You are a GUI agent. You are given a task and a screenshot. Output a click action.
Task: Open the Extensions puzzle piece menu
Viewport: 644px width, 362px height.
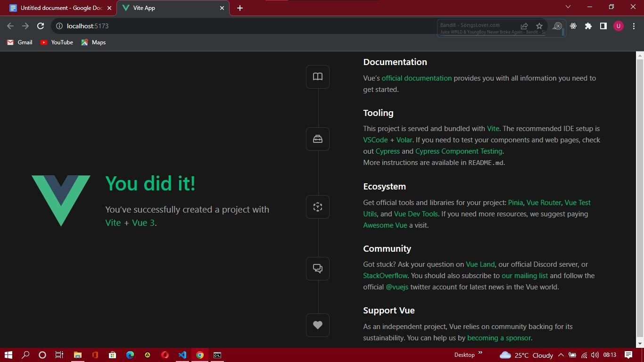coord(588,26)
